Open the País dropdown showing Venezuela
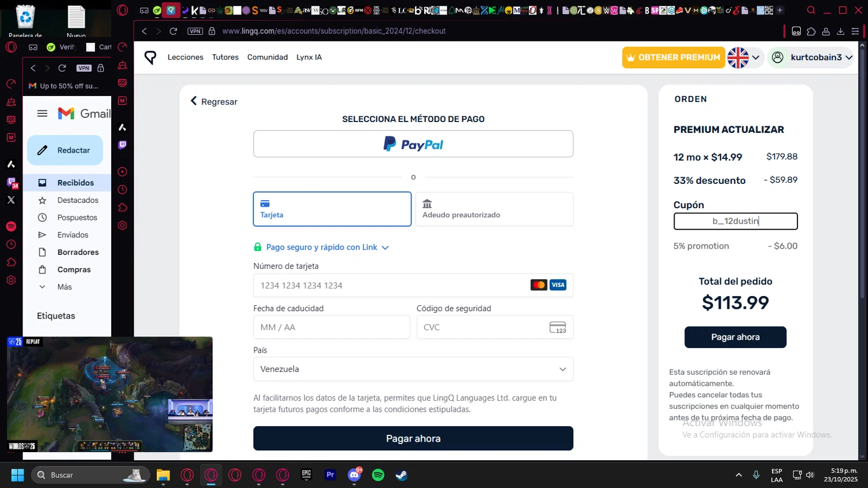 413,369
